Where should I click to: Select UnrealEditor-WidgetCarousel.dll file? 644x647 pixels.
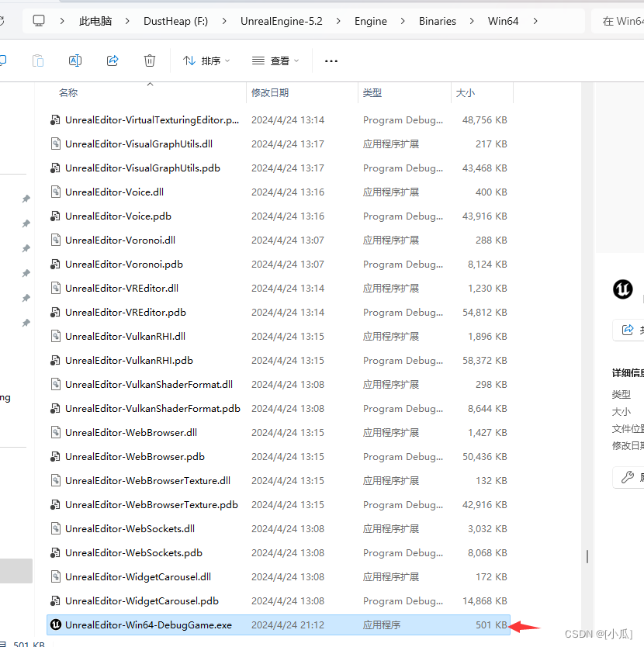click(x=279, y=576)
